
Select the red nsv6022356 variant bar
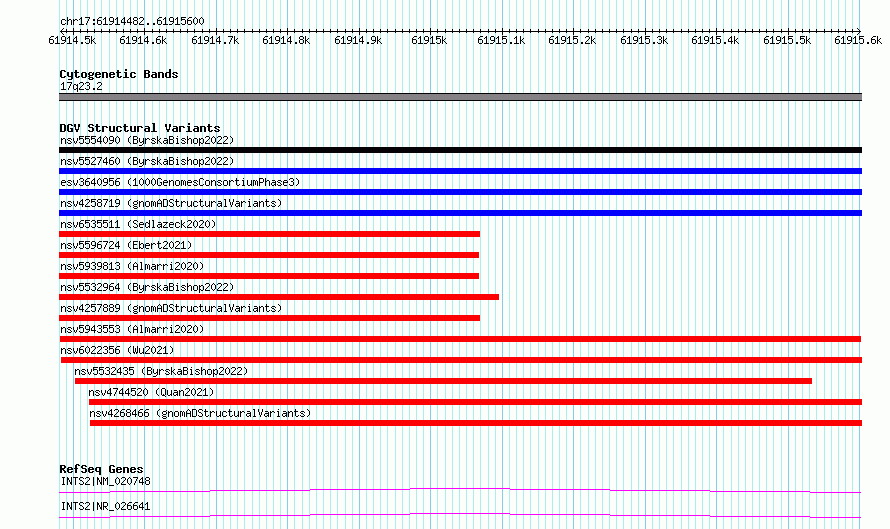point(461,360)
